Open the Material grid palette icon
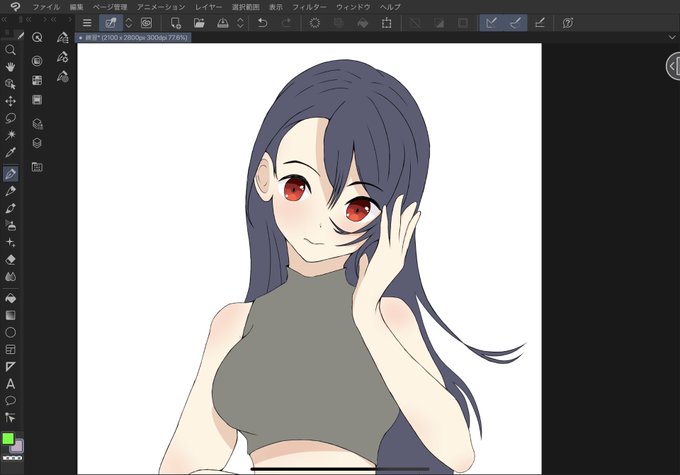Screen dimensions: 680x475 pos(37,80)
